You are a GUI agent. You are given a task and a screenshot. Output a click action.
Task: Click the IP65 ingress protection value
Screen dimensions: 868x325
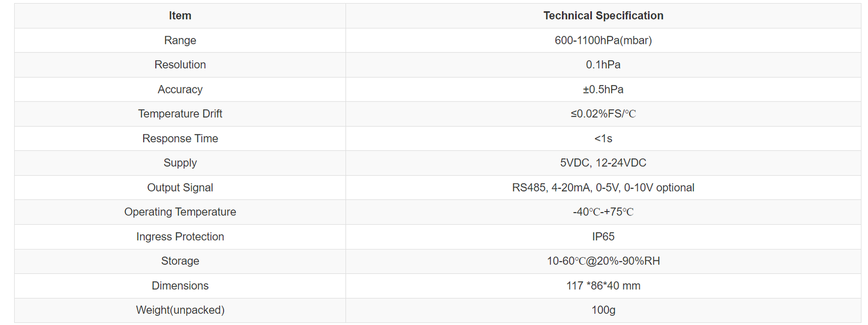603,237
